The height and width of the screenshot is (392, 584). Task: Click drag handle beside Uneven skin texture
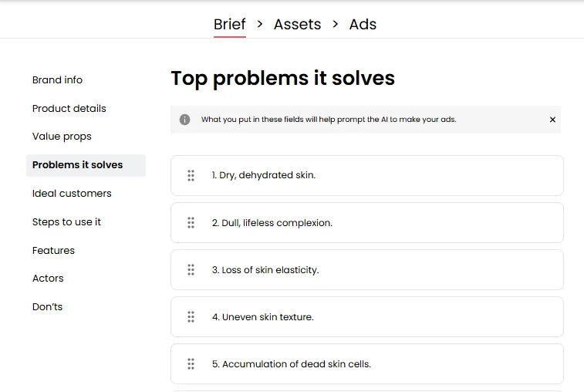191,317
